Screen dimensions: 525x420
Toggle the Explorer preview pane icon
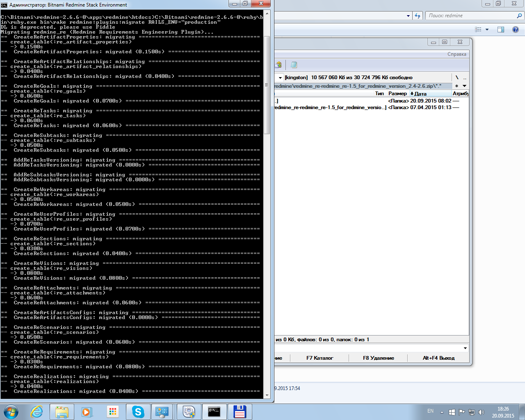501,30
